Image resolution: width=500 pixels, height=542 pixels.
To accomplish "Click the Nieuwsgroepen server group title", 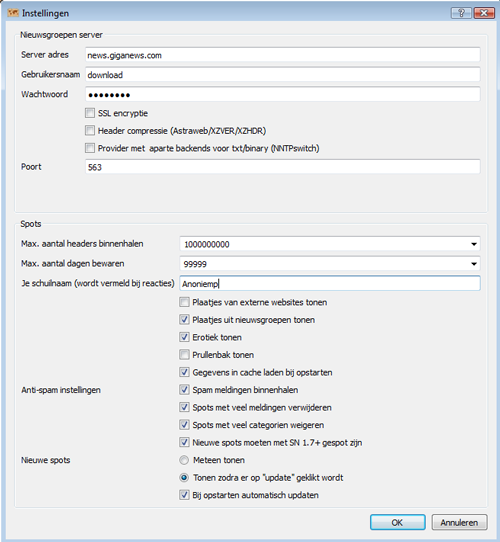I will (x=61, y=35).
